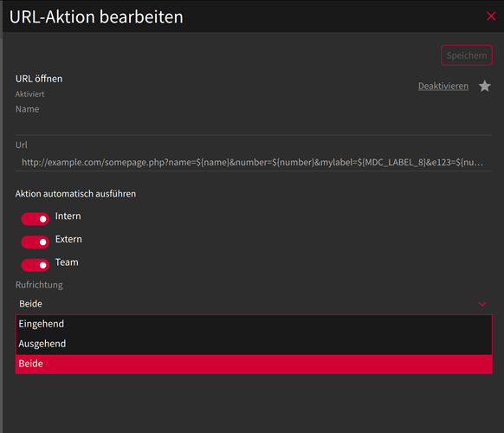The width and height of the screenshot is (504, 433).
Task: Toggle the Extern switch off
Action: pyautogui.click(x=35, y=242)
